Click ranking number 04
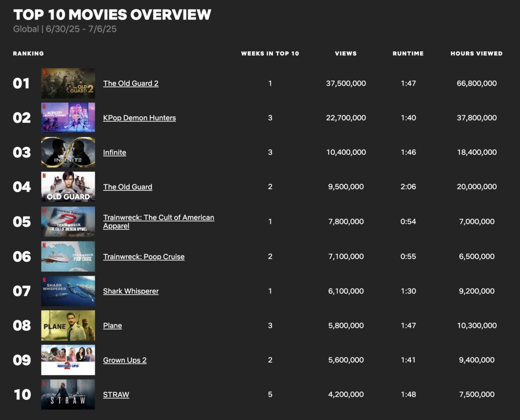Screen dimensions: 520x420 click(22, 187)
